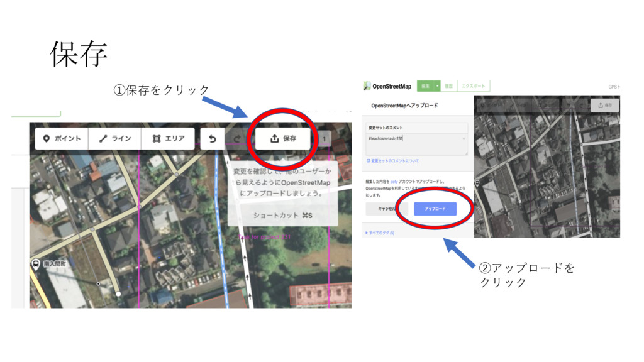Click the OpenStreetMap logo
The width and height of the screenshot is (644, 362).
pyautogui.click(x=387, y=86)
